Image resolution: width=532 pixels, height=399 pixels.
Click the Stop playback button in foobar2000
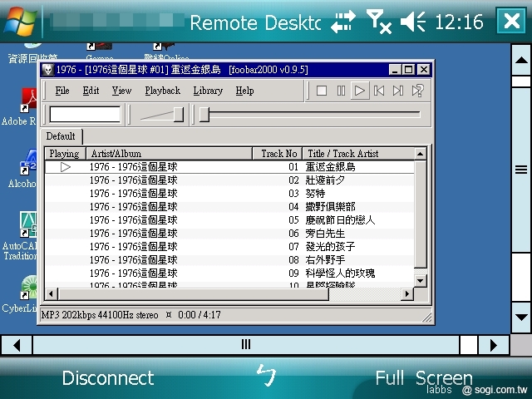[322, 91]
